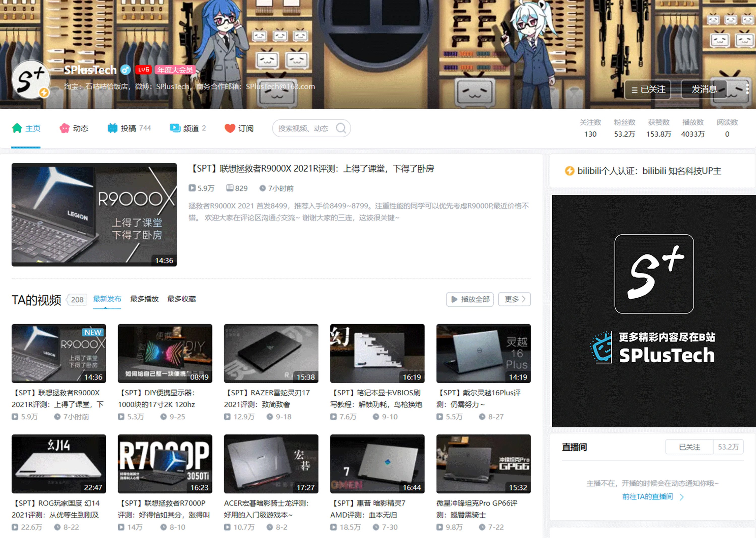
Task: Click the annual member badge 年度大会员
Action: pos(175,70)
